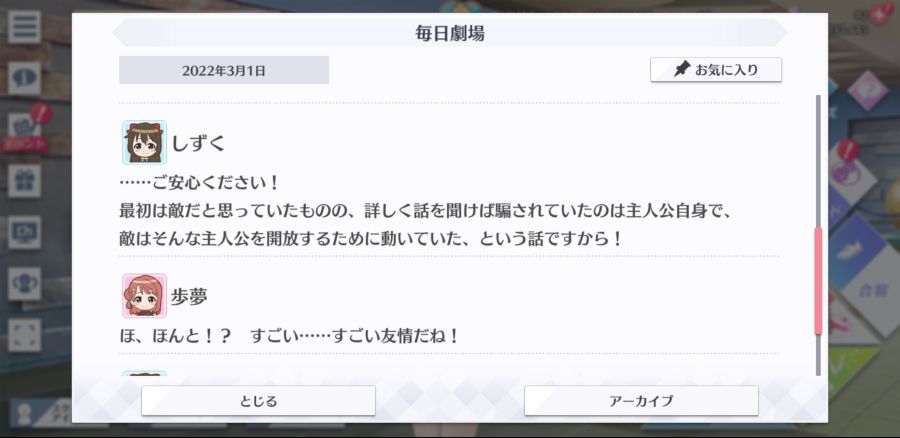
Task: Open the アーカイブ archive list
Action: click(x=641, y=401)
